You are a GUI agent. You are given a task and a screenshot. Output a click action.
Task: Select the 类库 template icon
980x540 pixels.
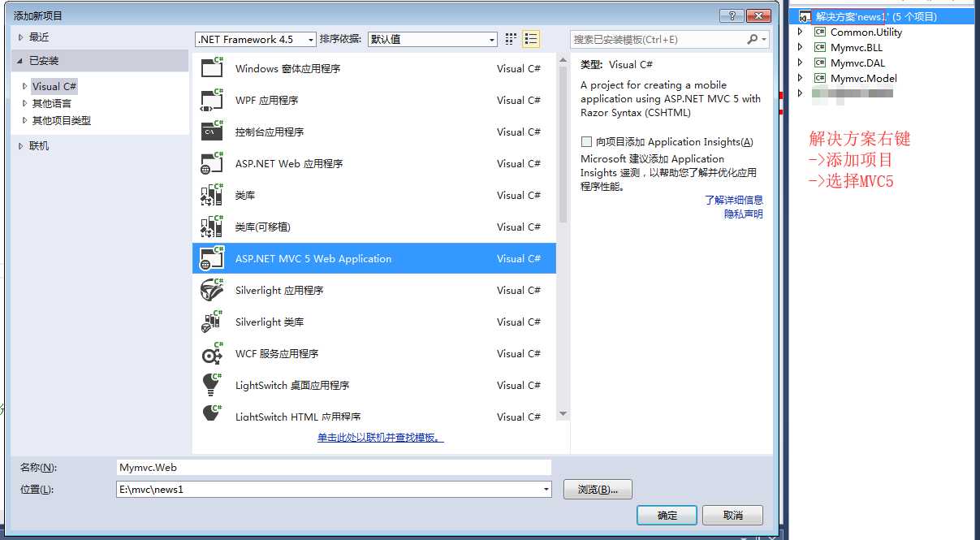(x=212, y=195)
